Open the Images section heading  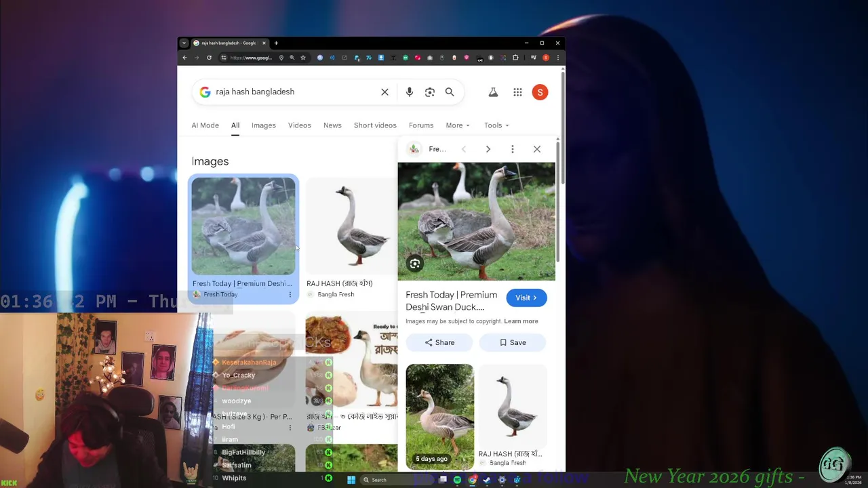(210, 161)
